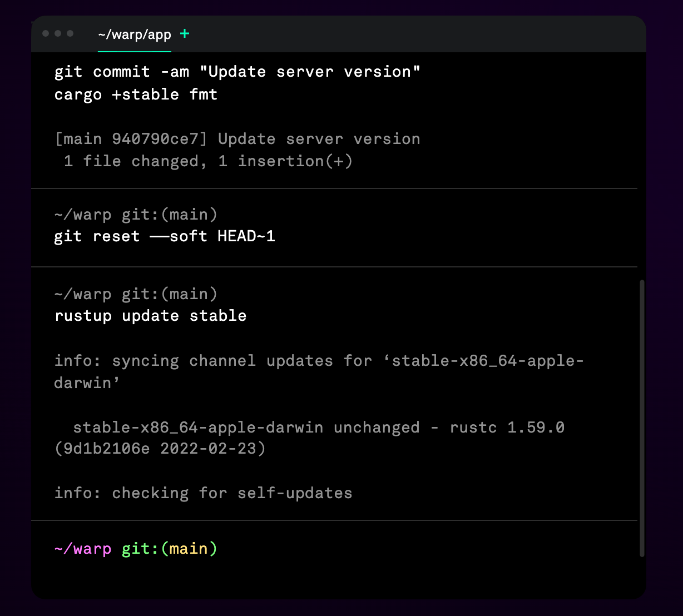Click the prompt above rustup update command
This screenshot has width=683, height=616.
tap(136, 294)
